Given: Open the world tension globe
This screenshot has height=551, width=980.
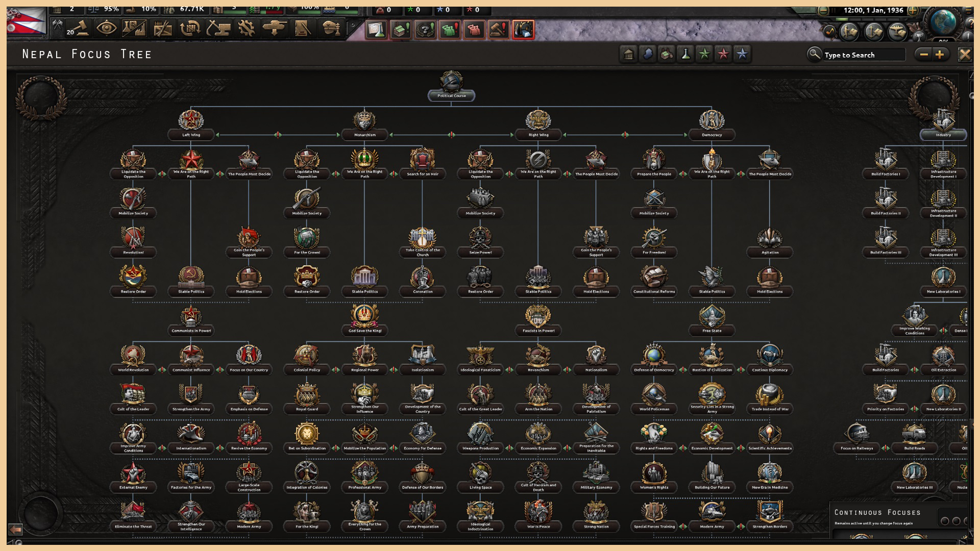Looking at the screenshot, I should pyautogui.click(x=943, y=23).
